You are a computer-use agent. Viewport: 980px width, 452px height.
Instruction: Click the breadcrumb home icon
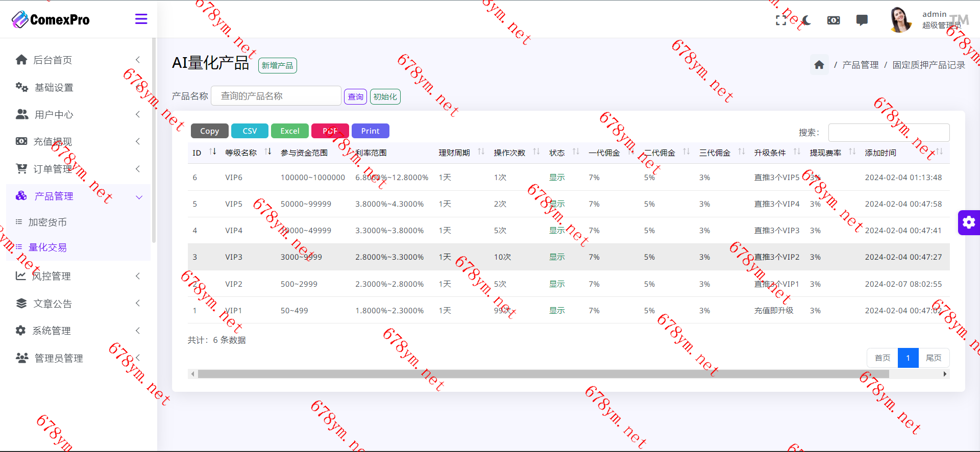[819, 65]
